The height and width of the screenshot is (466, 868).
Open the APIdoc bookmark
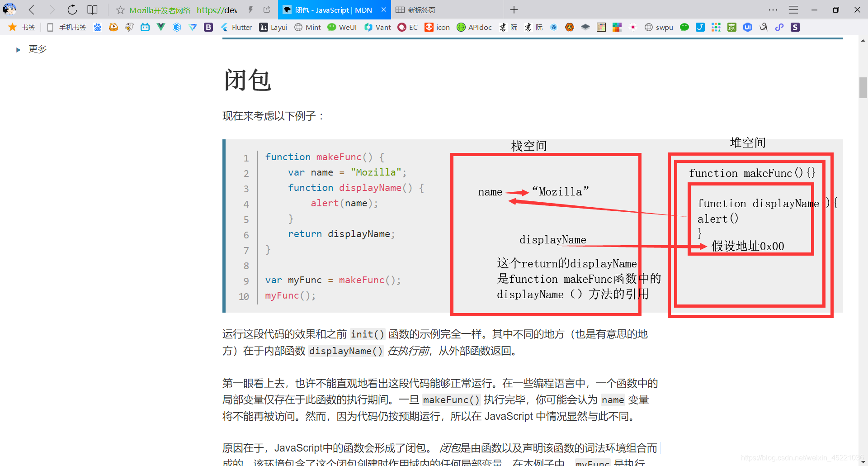pyautogui.click(x=474, y=27)
